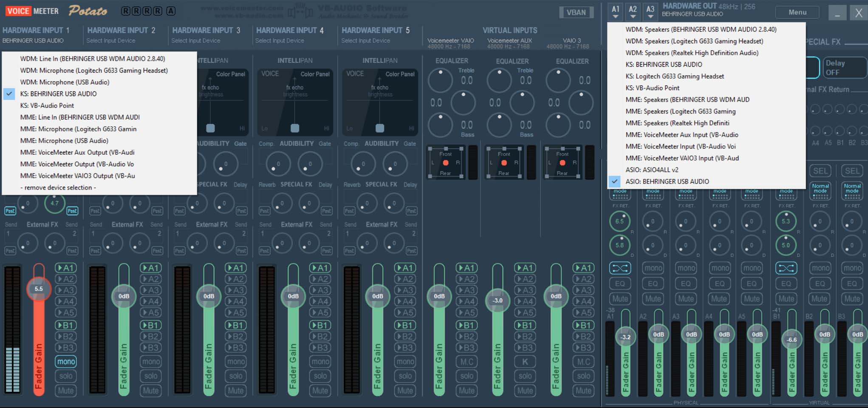Viewport: 868px width, 408px height.
Task: Click the Delay OFF button
Action: coord(845,68)
